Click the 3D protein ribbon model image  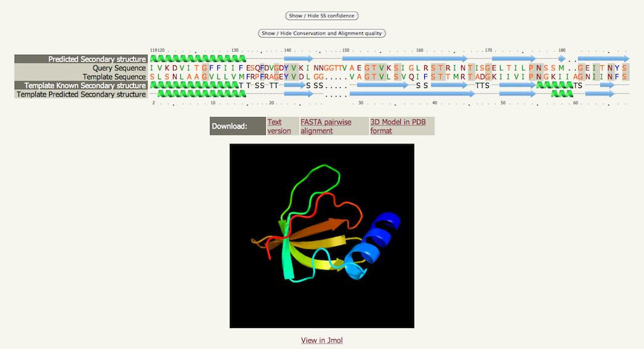[x=321, y=236]
